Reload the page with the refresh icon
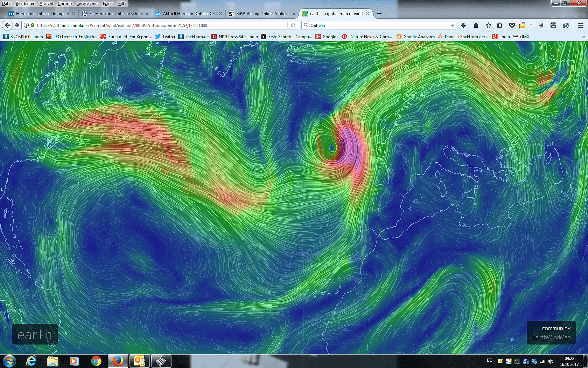 [x=293, y=25]
